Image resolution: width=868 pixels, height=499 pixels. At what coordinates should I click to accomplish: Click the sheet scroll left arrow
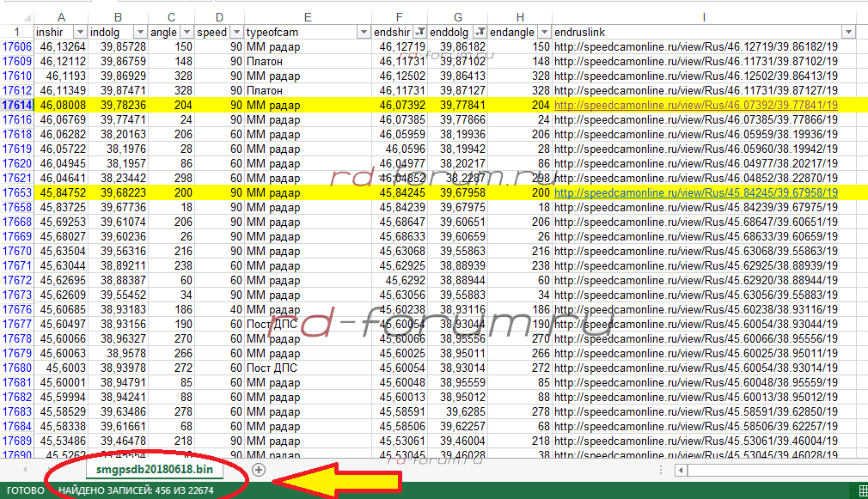(x=24, y=470)
